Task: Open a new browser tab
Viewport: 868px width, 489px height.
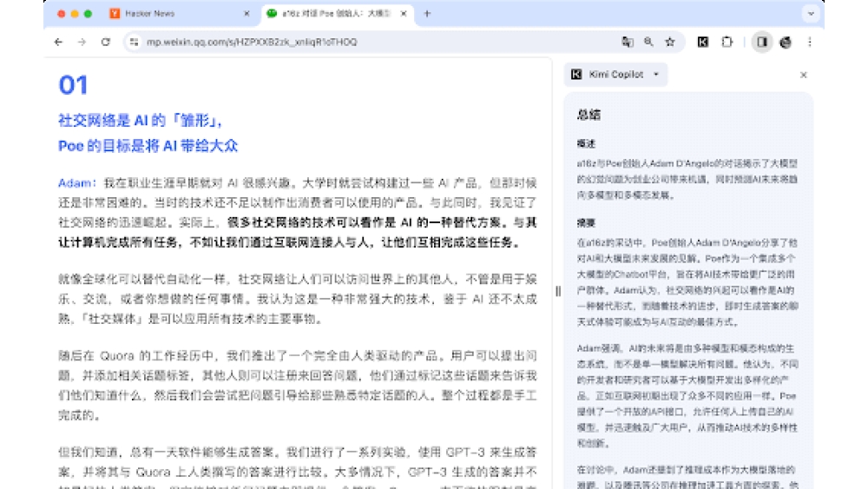Action: click(x=427, y=13)
